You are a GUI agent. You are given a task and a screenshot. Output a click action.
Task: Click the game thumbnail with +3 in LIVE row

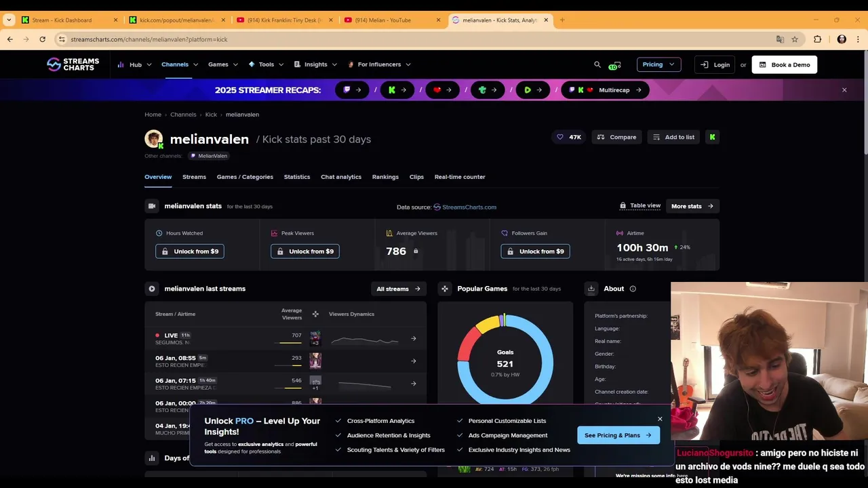pyautogui.click(x=315, y=338)
